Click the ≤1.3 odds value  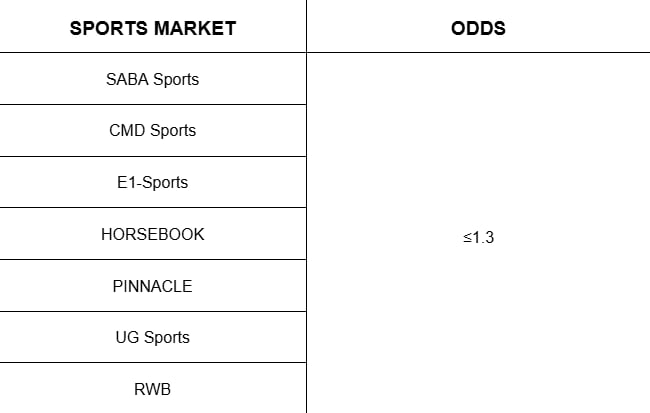478,238
